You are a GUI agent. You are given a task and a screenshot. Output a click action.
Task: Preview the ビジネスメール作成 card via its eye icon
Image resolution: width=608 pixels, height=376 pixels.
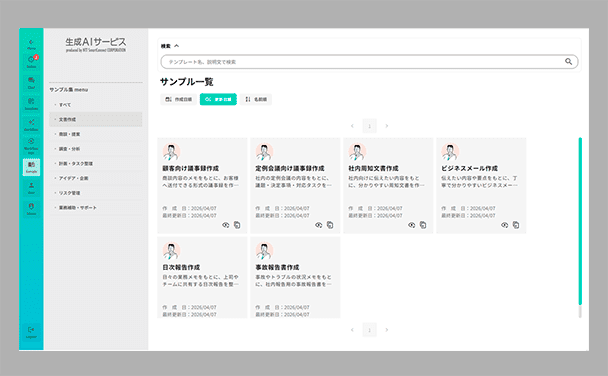click(x=504, y=225)
